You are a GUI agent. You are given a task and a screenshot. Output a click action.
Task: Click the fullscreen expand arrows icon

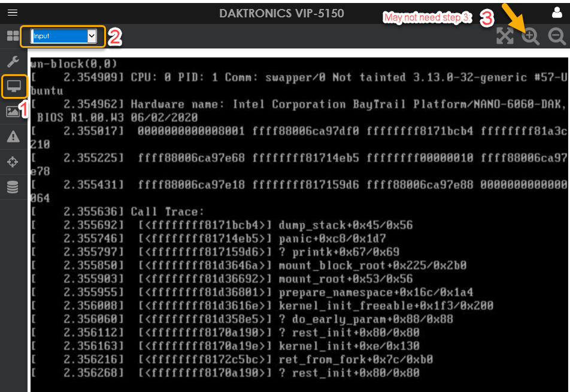pos(505,37)
